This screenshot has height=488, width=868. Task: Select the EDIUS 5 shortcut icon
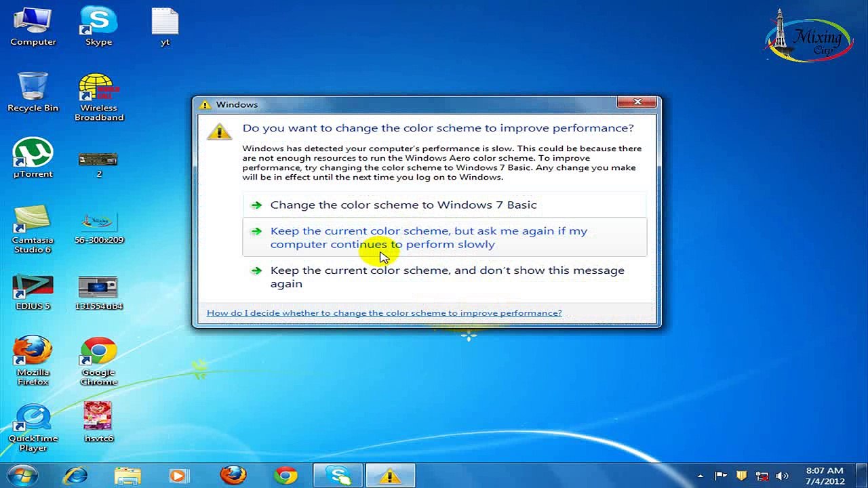pyautogui.click(x=33, y=292)
